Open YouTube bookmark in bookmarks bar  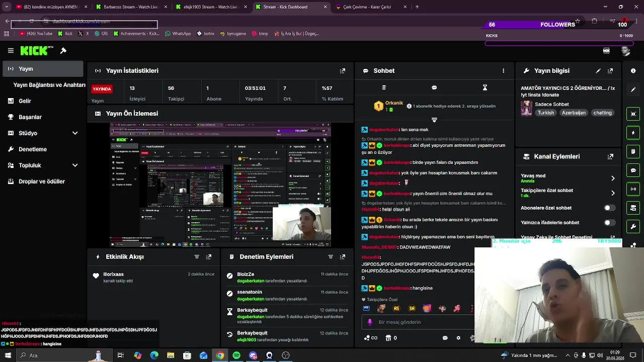[x=36, y=34]
